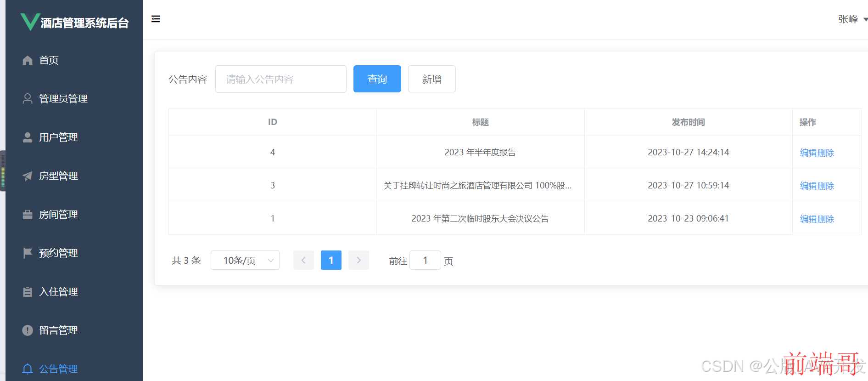Click the ID column header
The image size is (868, 381).
point(273,122)
